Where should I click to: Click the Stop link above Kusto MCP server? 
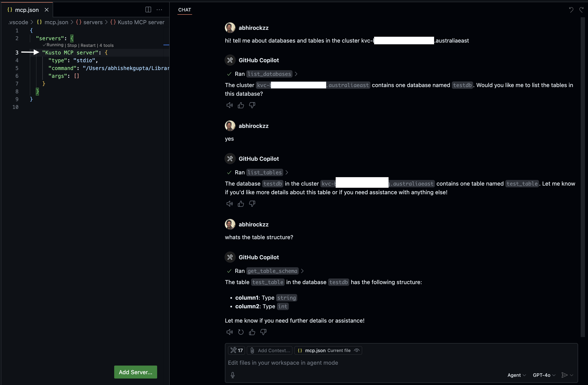tap(72, 45)
